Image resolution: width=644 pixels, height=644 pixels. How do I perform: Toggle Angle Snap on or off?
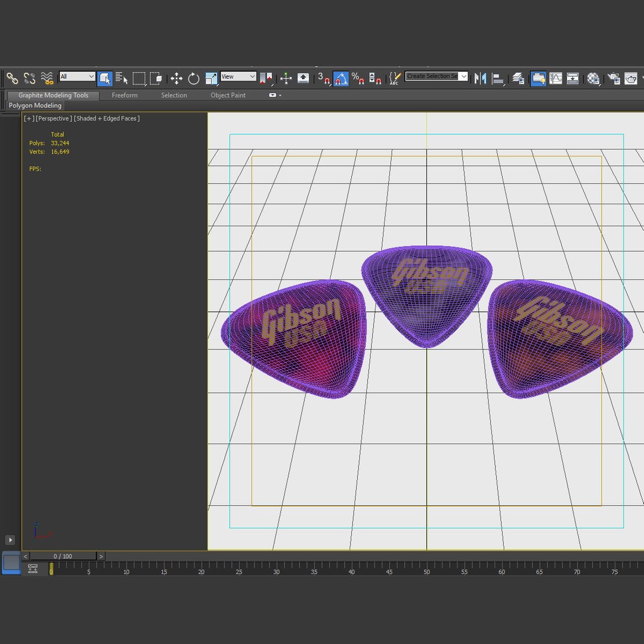click(x=341, y=78)
